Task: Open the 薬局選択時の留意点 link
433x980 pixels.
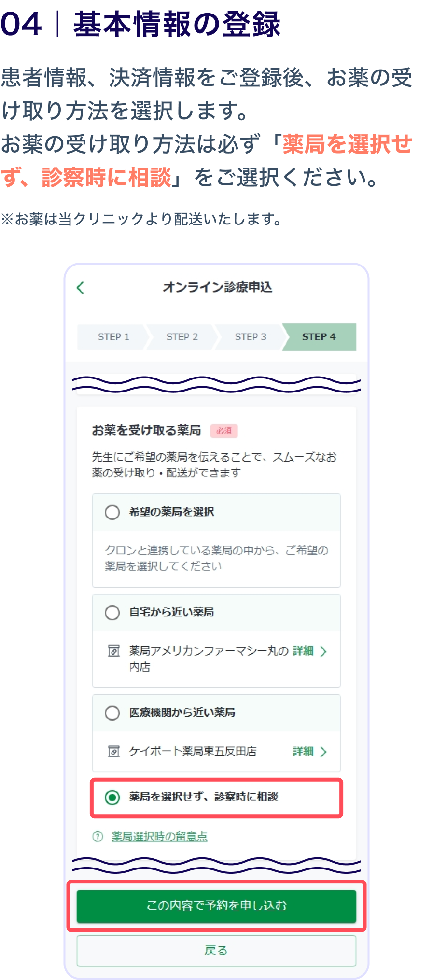Action: pyautogui.click(x=158, y=836)
